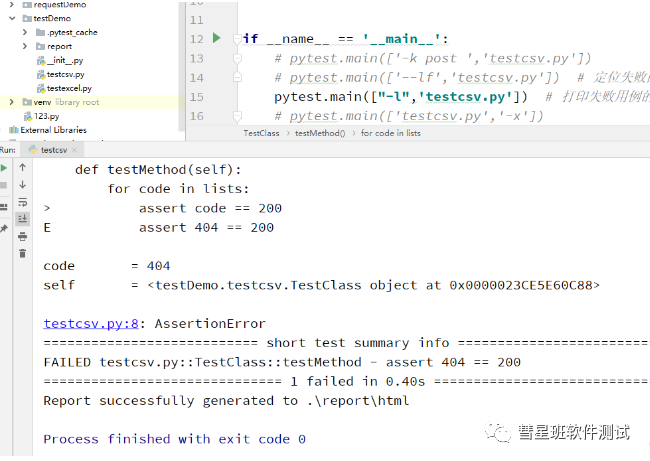Switch to the testcsv run tab
The height and width of the screenshot is (461, 650).
[54, 150]
